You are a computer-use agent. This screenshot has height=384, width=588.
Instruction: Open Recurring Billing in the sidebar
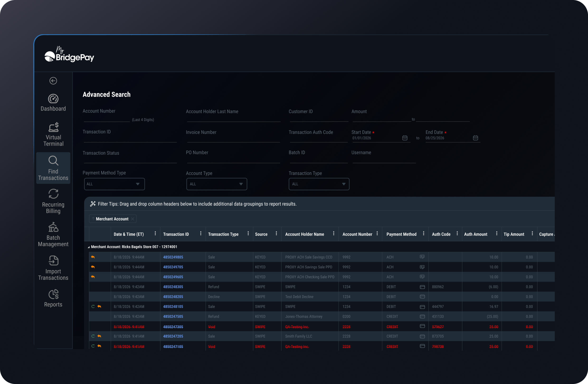pos(53,201)
